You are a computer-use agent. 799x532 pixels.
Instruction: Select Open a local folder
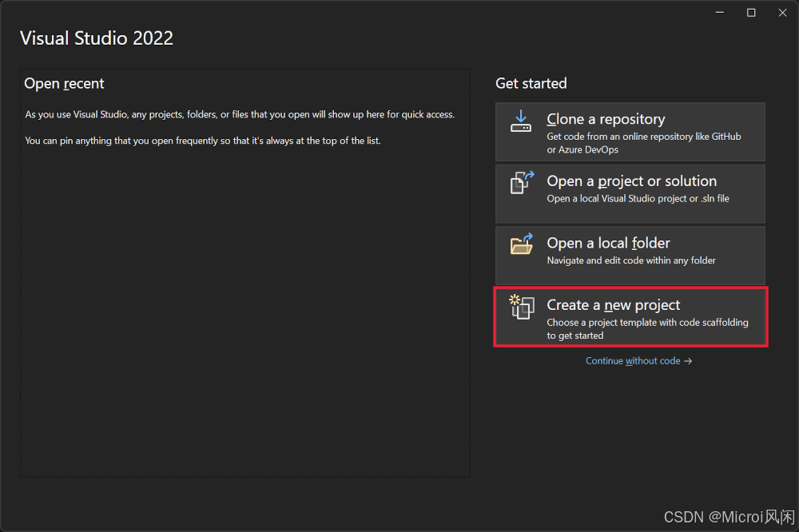click(630, 256)
